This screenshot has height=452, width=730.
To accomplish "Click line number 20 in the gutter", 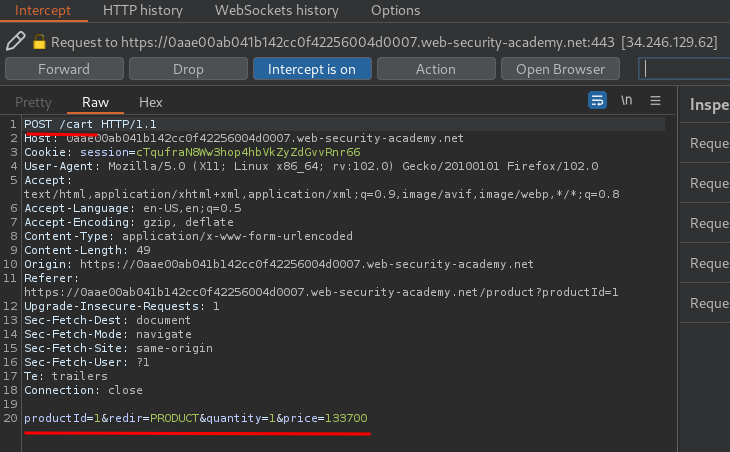I will [10, 418].
